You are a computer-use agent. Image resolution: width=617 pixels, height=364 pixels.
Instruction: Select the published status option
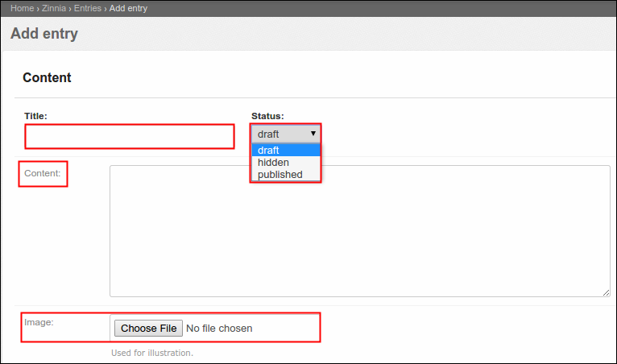pyautogui.click(x=286, y=174)
